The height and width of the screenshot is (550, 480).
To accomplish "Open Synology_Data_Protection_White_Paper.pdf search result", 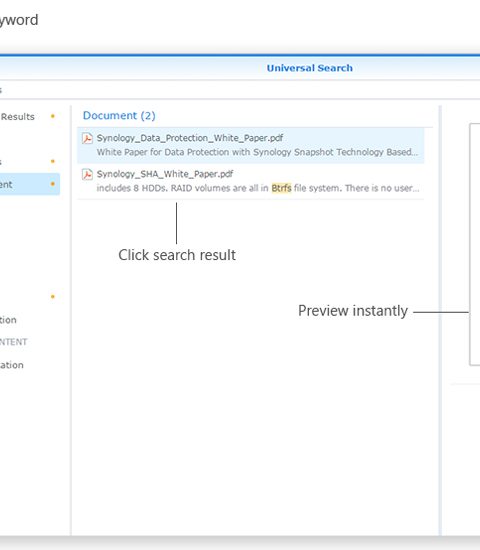I will pyautogui.click(x=251, y=145).
